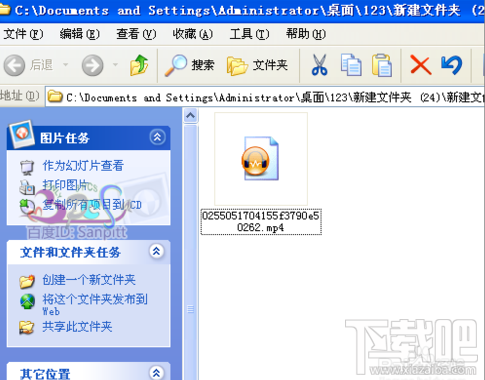Open the 查看(V) menu

tap(136, 34)
